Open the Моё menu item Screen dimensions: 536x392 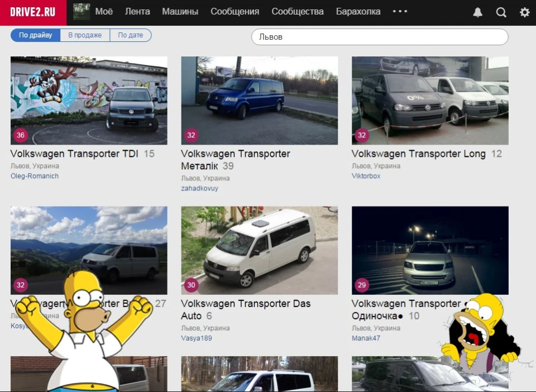click(x=104, y=11)
